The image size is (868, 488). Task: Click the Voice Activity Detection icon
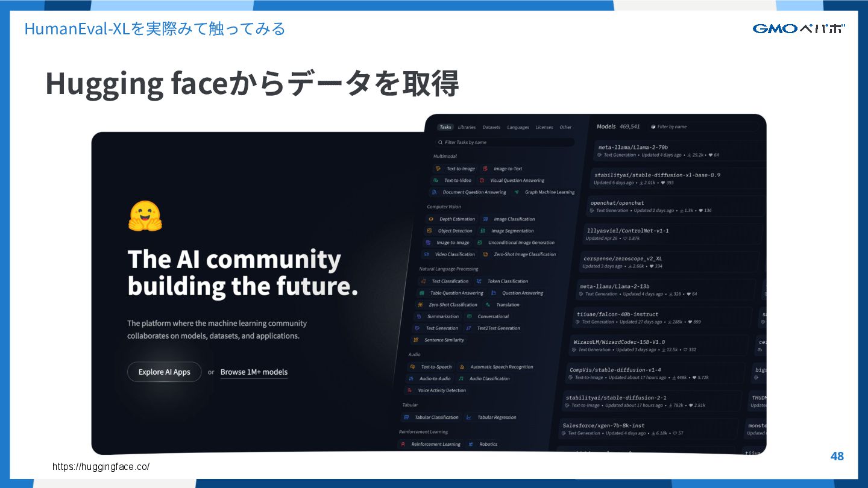(x=409, y=390)
